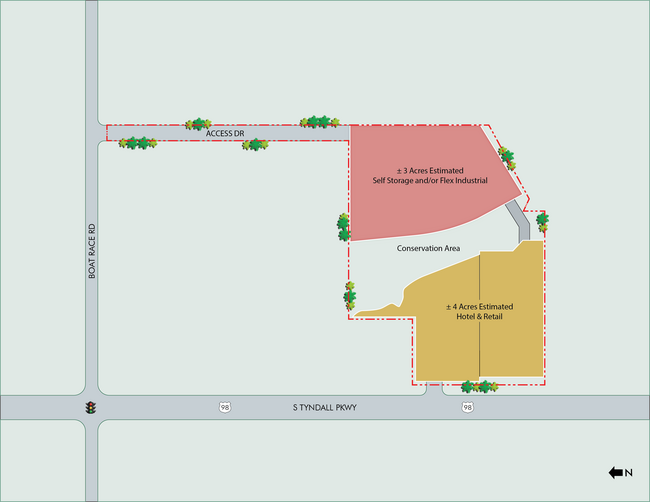This screenshot has height=502, width=650.
Task: Click the ± 4 Acres Estimated text
Action: click(480, 306)
